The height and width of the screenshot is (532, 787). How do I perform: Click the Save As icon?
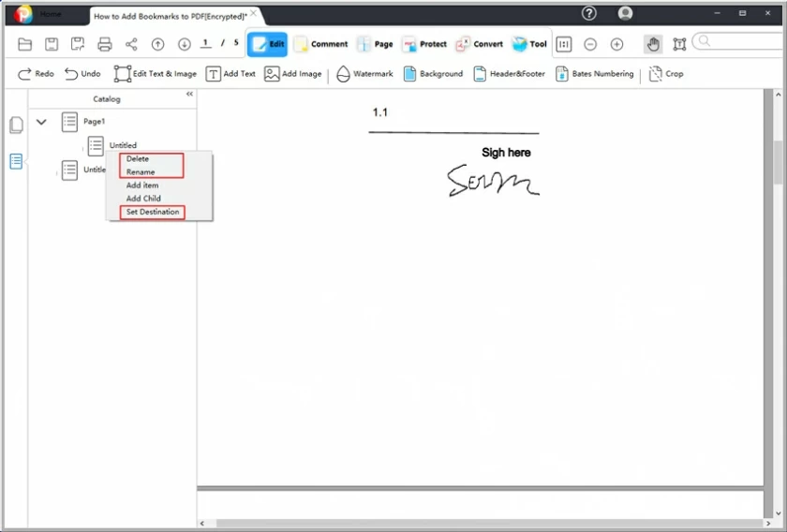tap(78, 44)
